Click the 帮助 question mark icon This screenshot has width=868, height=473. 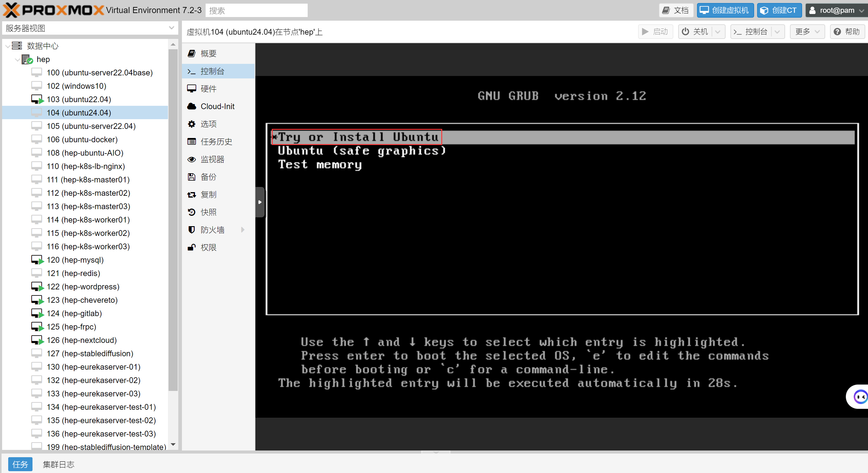click(837, 32)
